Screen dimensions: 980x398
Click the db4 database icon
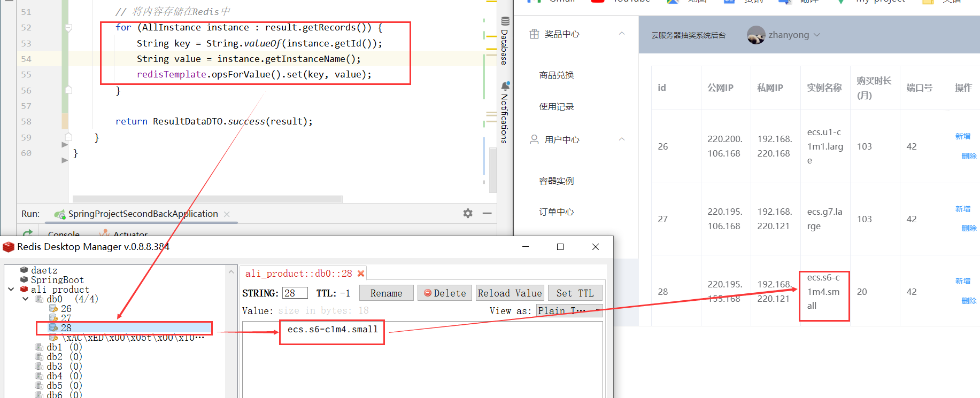click(x=39, y=376)
